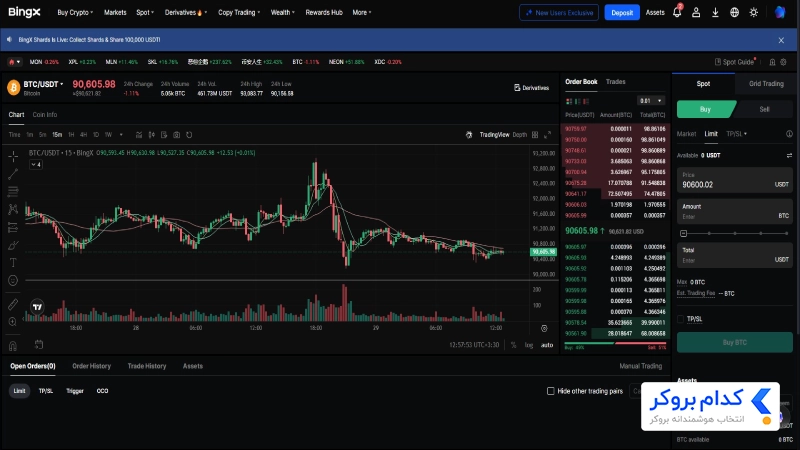Open chart settings gear icon beside TradingView
Viewport: 800px width, 450px height.
coord(469,135)
